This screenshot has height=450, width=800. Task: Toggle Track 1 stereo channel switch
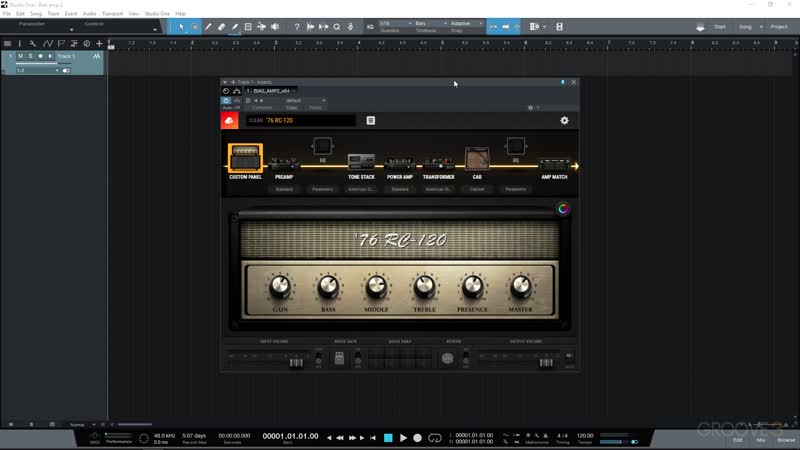(66, 70)
